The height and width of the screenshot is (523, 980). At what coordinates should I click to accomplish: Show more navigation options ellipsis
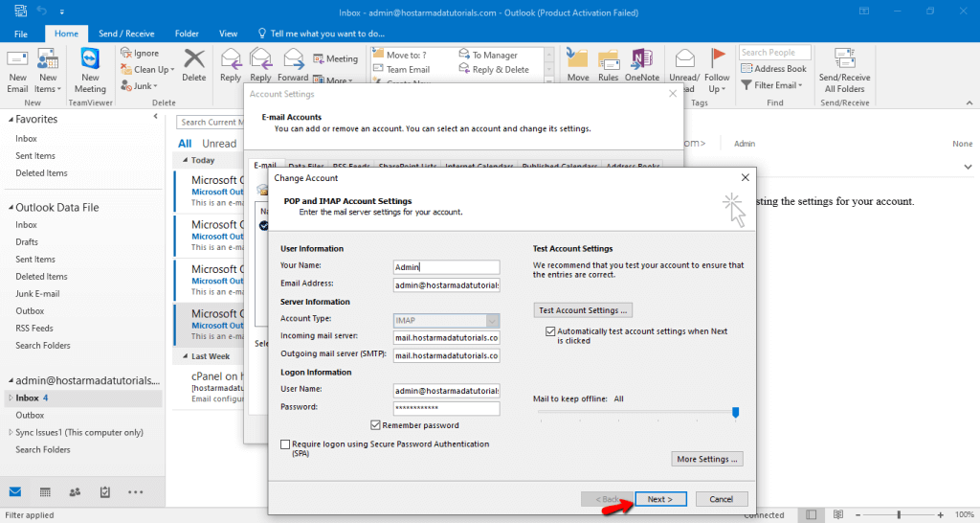[x=136, y=492]
